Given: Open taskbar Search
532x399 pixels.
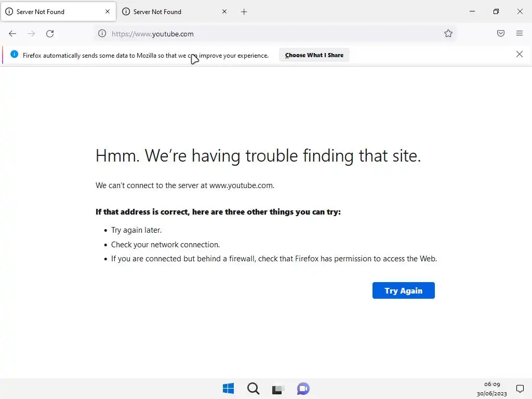Looking at the screenshot, I should click(253, 389).
